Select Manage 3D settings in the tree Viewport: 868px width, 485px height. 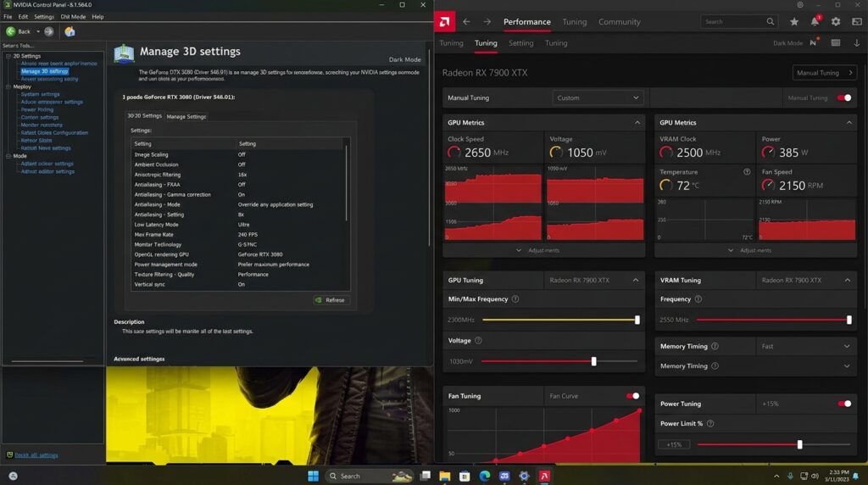(44, 71)
